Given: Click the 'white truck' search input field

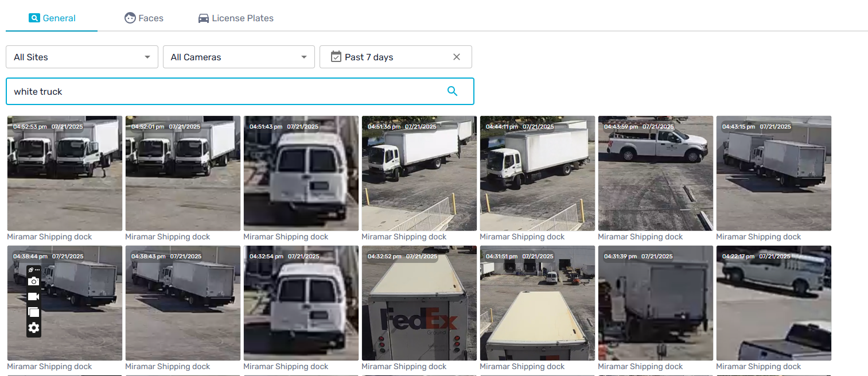Looking at the screenshot, I should coord(224,91).
